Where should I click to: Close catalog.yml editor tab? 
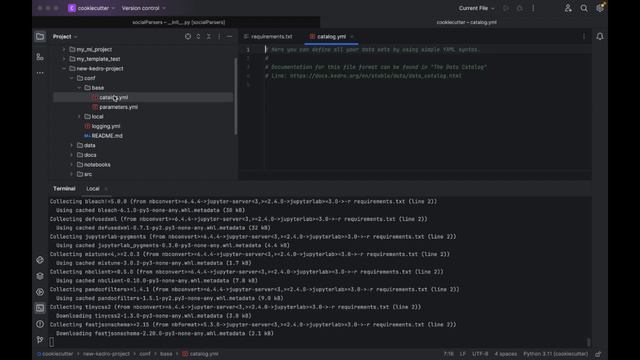tap(352, 37)
